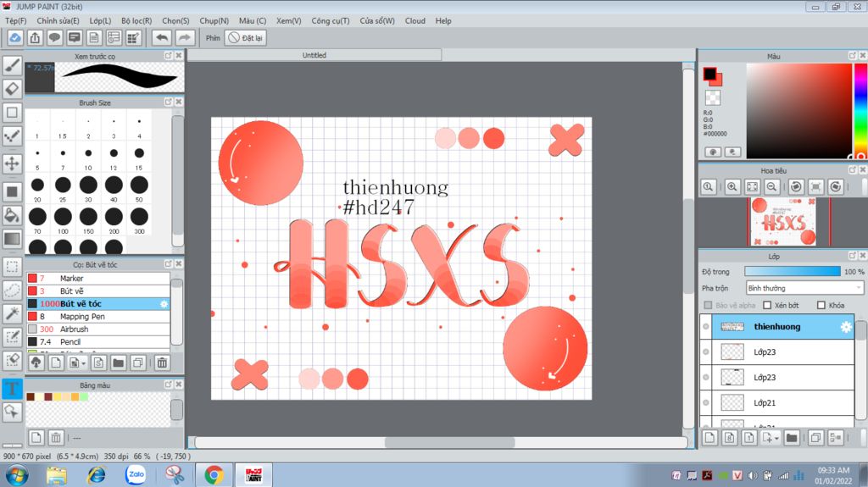Open Bút vẽ tóc brush settings gear
Screen dimensions: 868x487
164,304
